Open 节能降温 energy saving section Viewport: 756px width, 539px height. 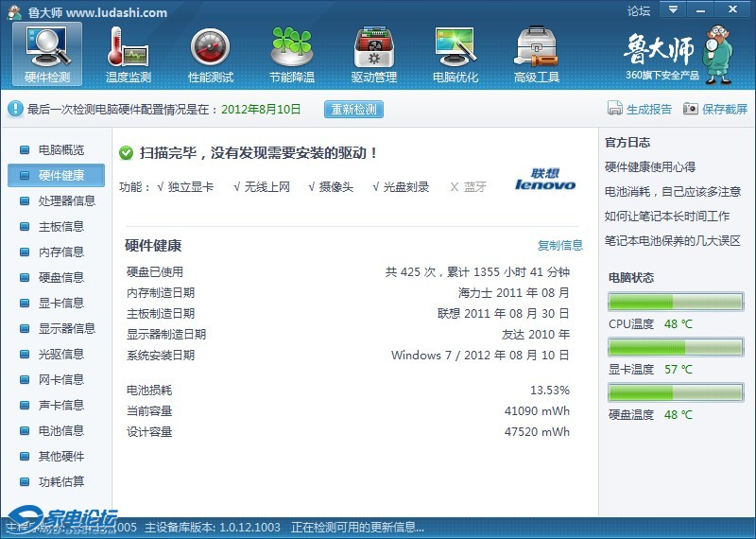point(292,54)
